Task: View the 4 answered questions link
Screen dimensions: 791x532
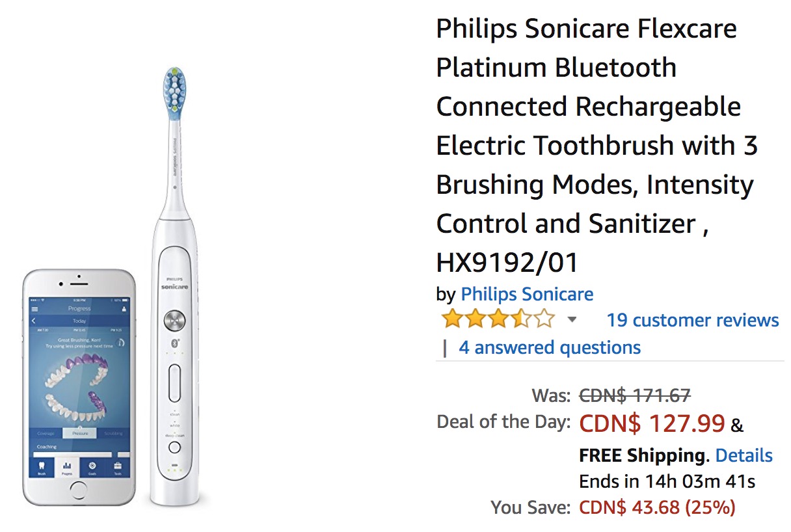Action: 550,347
